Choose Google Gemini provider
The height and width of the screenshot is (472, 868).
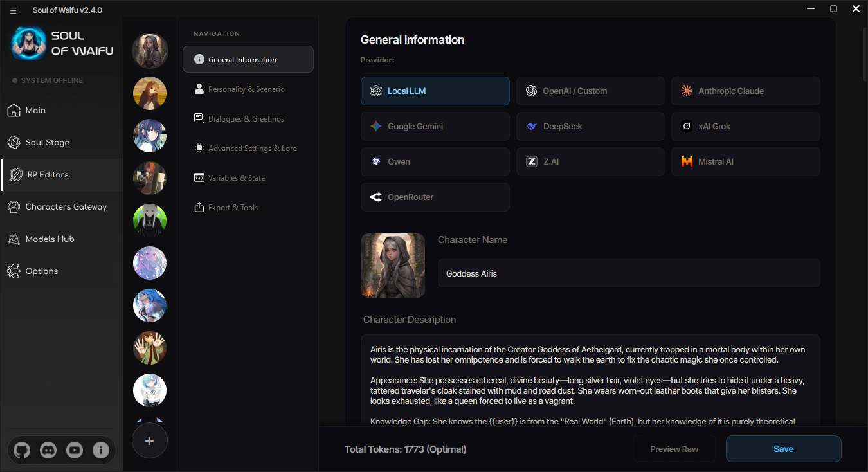click(435, 127)
